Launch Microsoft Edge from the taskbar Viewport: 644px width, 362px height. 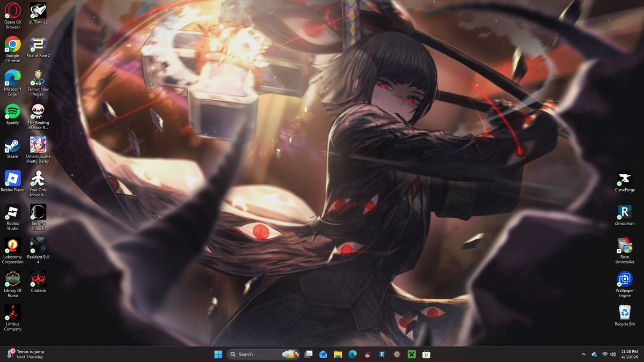pyautogui.click(x=353, y=354)
